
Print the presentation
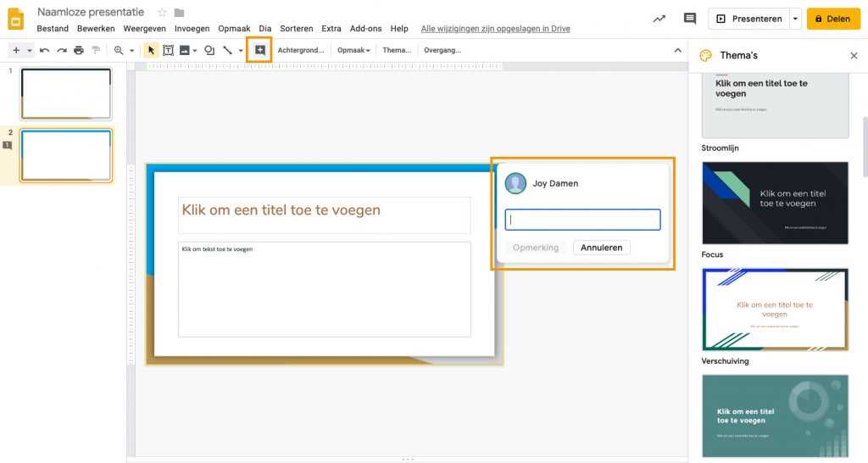[79, 50]
